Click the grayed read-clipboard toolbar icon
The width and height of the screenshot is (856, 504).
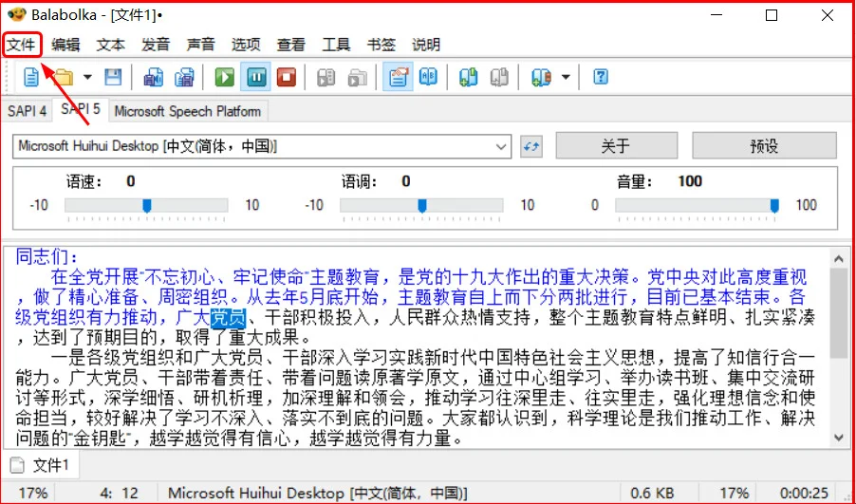(x=326, y=77)
